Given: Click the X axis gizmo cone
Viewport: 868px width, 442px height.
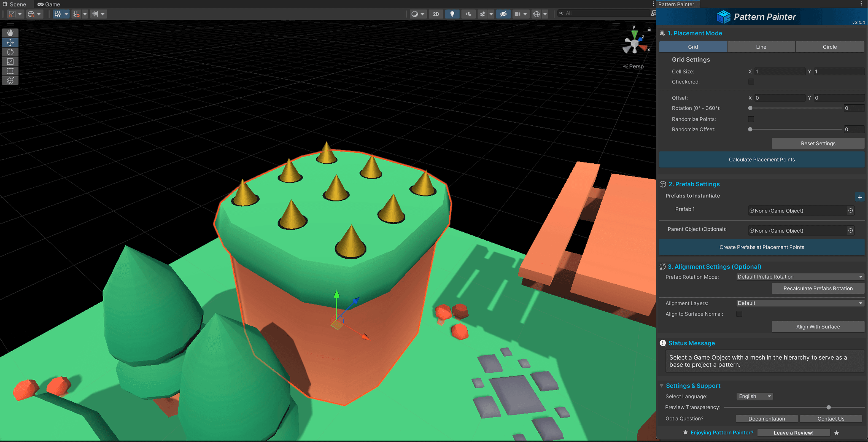Looking at the screenshot, I should tap(644, 48).
